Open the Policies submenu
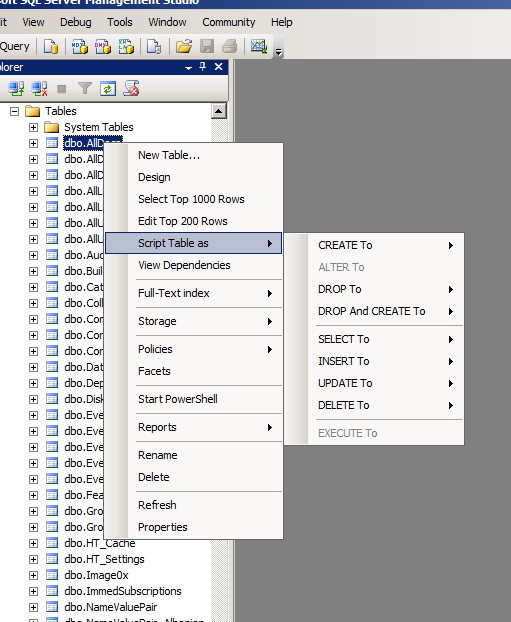This screenshot has height=622, width=511. [194, 349]
